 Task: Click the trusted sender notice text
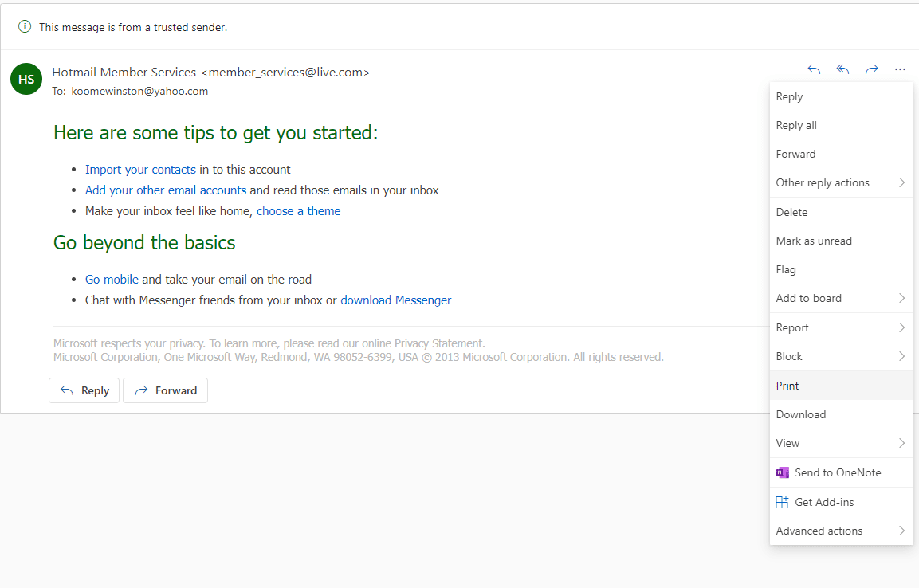(x=133, y=27)
